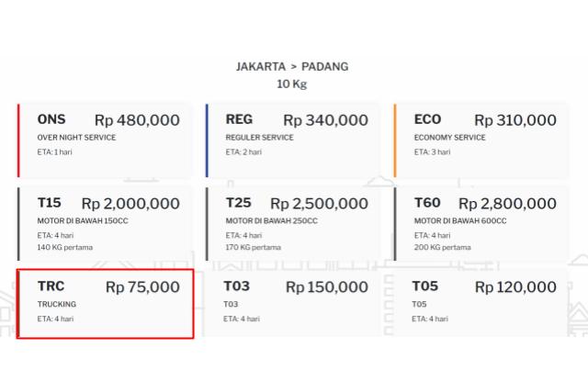Click the Rp 480,000 price

coord(137,120)
